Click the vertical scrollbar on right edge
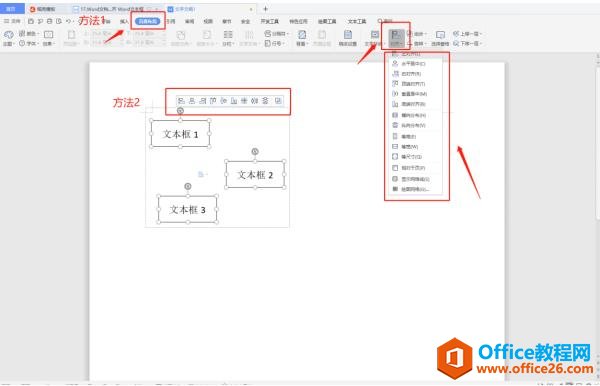 (598, 143)
